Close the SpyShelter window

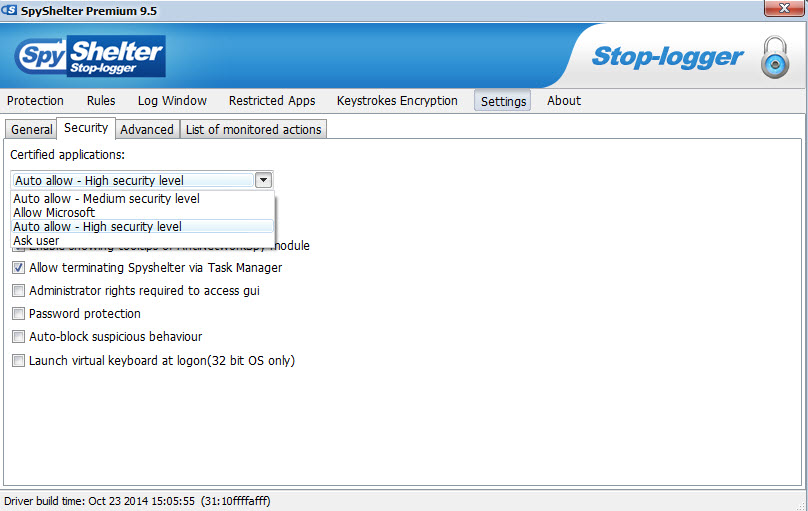784,8
